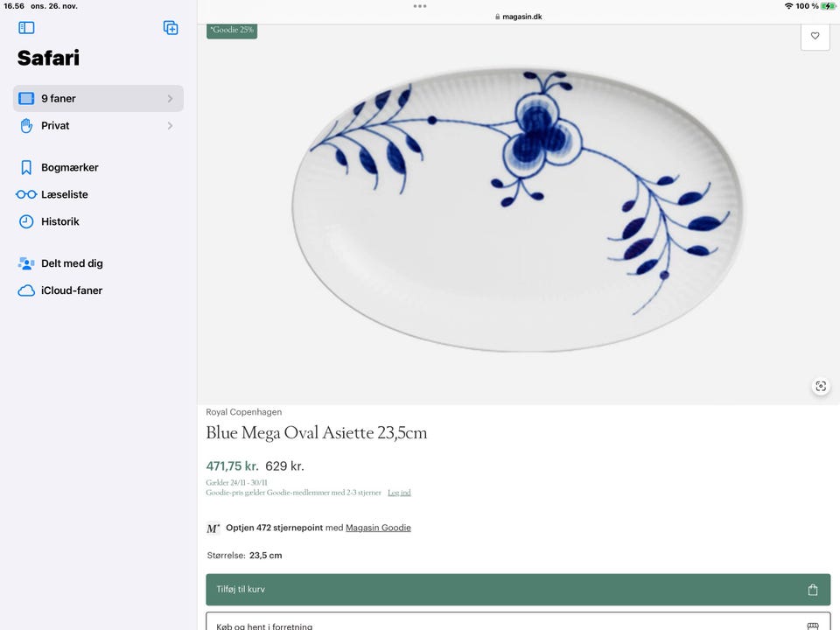Tap the iCloud-faner cloud icon

(x=26, y=290)
